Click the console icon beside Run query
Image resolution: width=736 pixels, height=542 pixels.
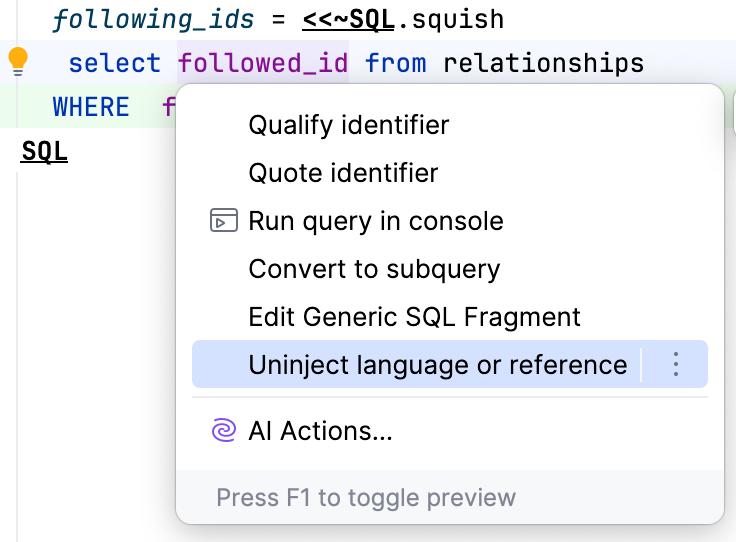224,221
